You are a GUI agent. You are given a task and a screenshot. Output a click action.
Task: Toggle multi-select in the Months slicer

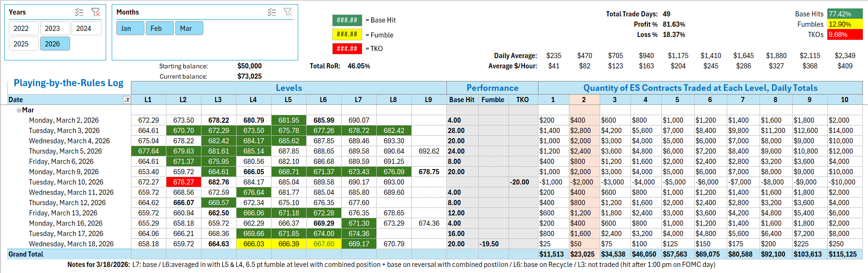[272, 12]
